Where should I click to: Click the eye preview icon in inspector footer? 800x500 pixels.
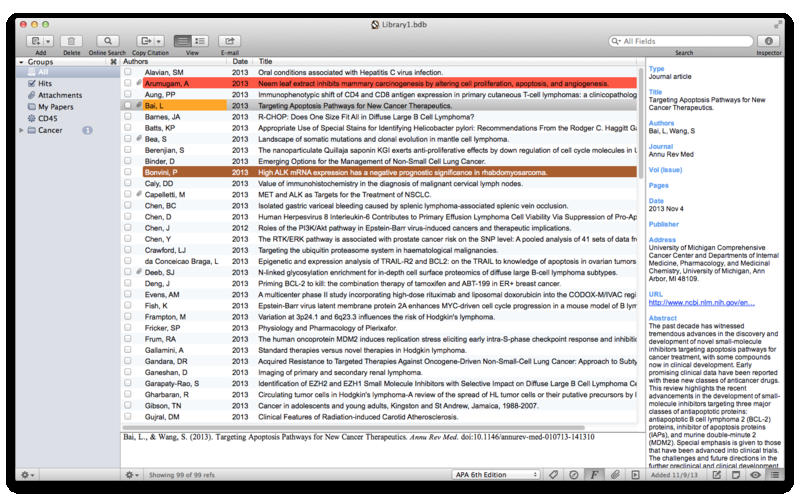click(755, 474)
